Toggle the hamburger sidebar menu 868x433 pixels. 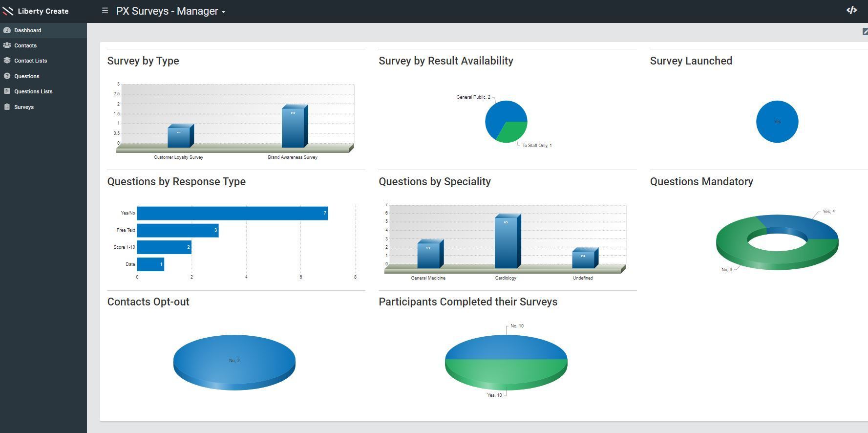105,10
